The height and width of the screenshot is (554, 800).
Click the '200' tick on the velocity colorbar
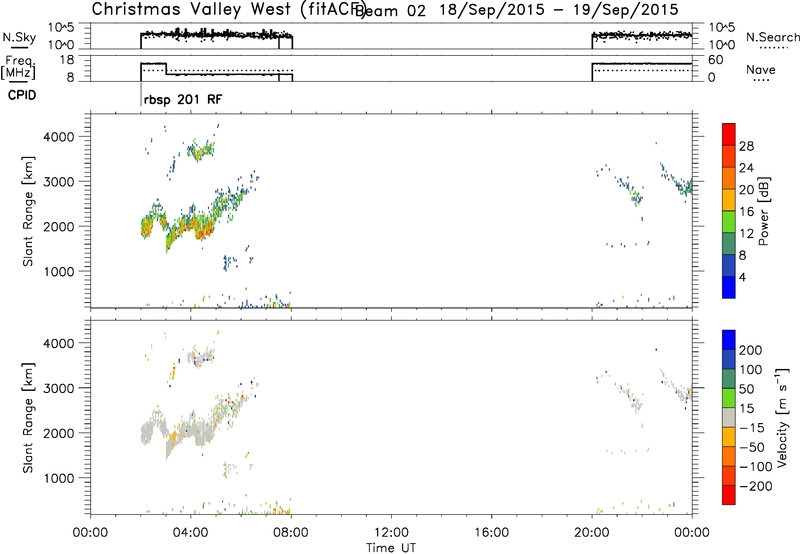click(x=751, y=350)
